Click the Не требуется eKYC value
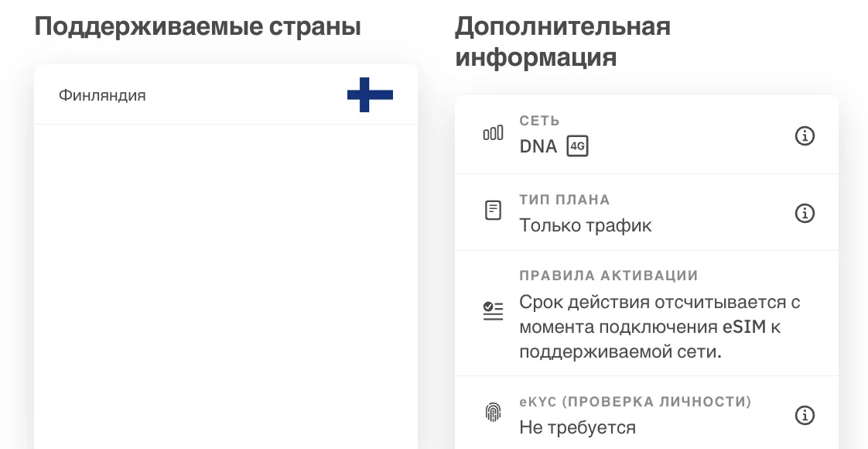The image size is (868, 449). tap(577, 427)
